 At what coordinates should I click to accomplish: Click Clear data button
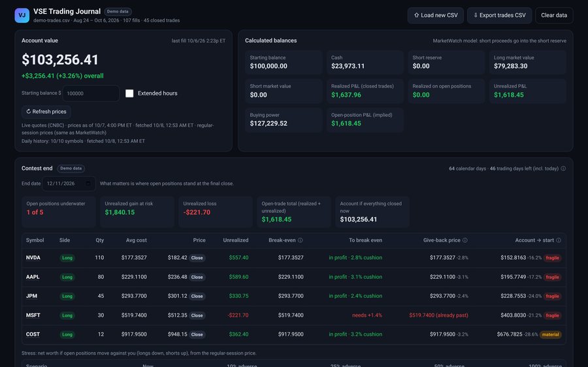pos(554,16)
